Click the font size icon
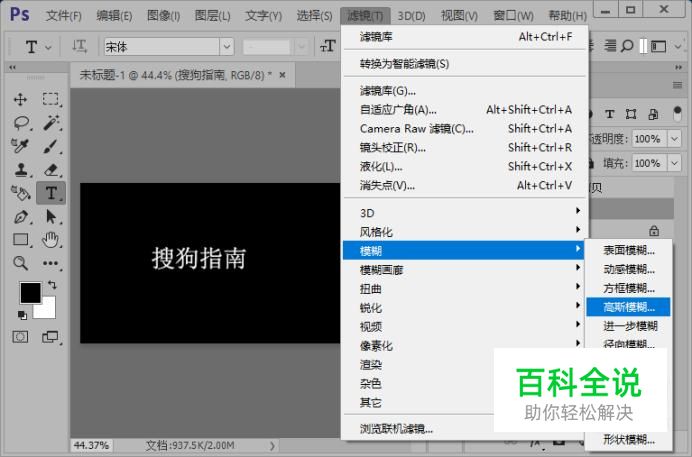Screen dimensions: 692x457 [327, 46]
